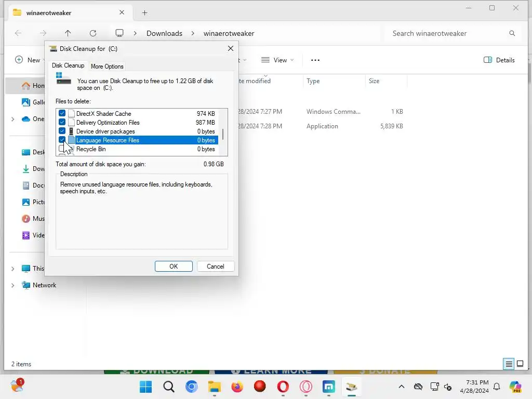Open Downloads folder in navigation pane
Image resolution: width=532 pixels, height=399 pixels.
pyautogui.click(x=33, y=169)
